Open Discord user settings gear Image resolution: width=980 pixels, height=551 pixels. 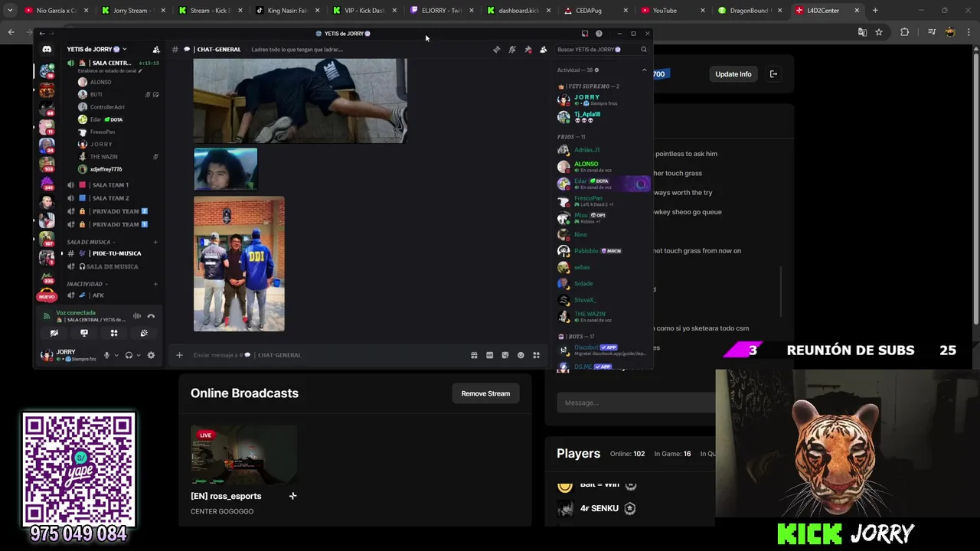click(151, 355)
